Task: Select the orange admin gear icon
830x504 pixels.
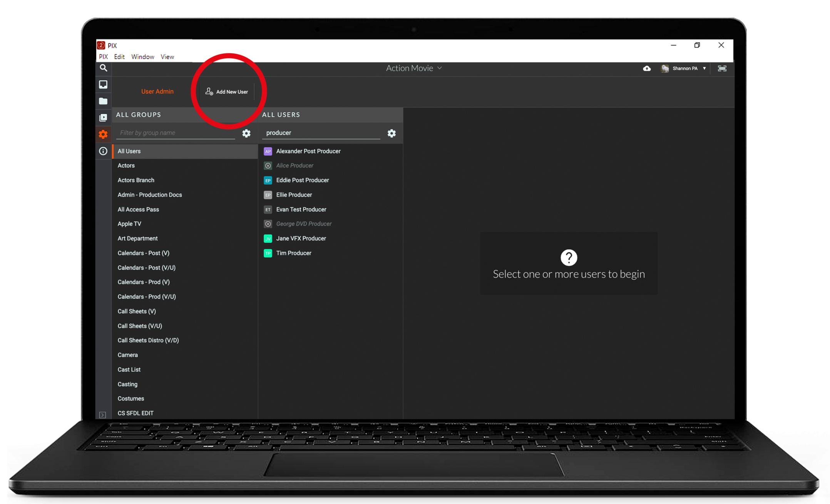Action: click(x=103, y=134)
